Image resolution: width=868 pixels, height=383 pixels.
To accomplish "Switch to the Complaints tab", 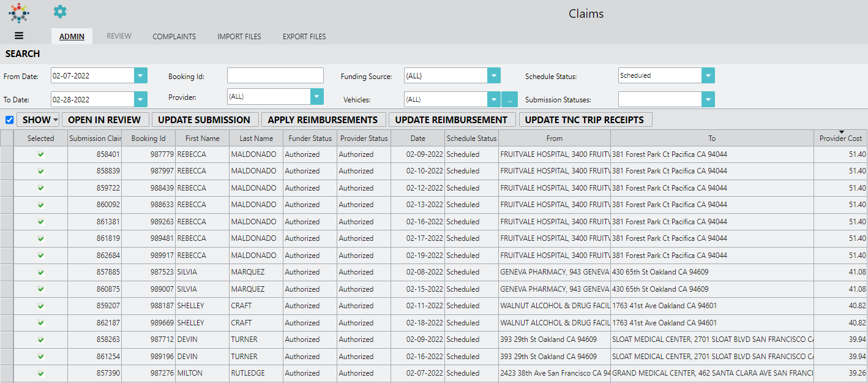I will coord(174,37).
